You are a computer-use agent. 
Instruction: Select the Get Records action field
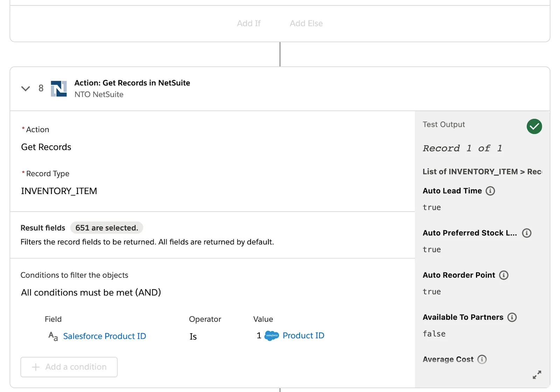tap(46, 147)
